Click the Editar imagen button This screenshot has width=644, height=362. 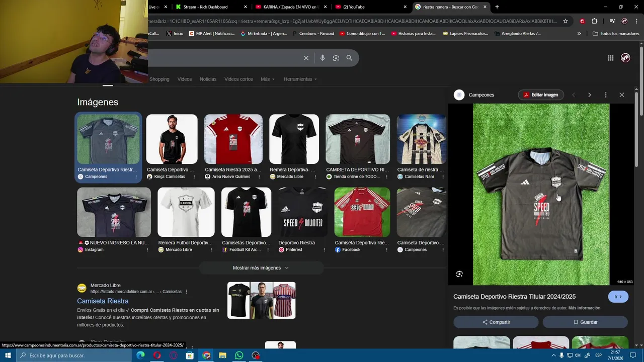point(541,95)
